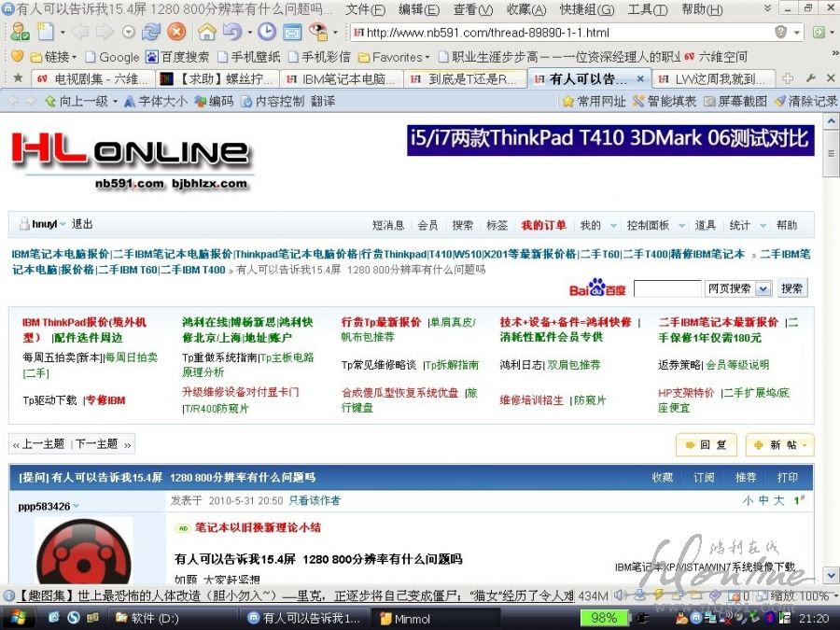840x630 pixels.
Task: Open the 查看(V) menu
Action: click(x=472, y=9)
